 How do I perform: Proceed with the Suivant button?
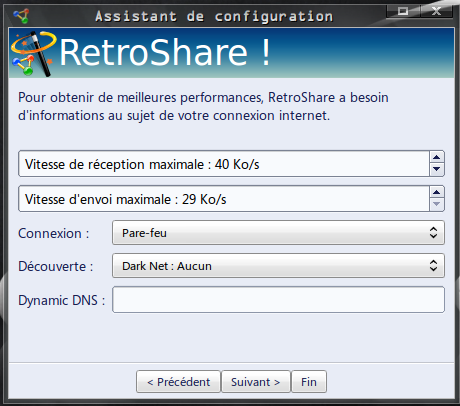(256, 382)
